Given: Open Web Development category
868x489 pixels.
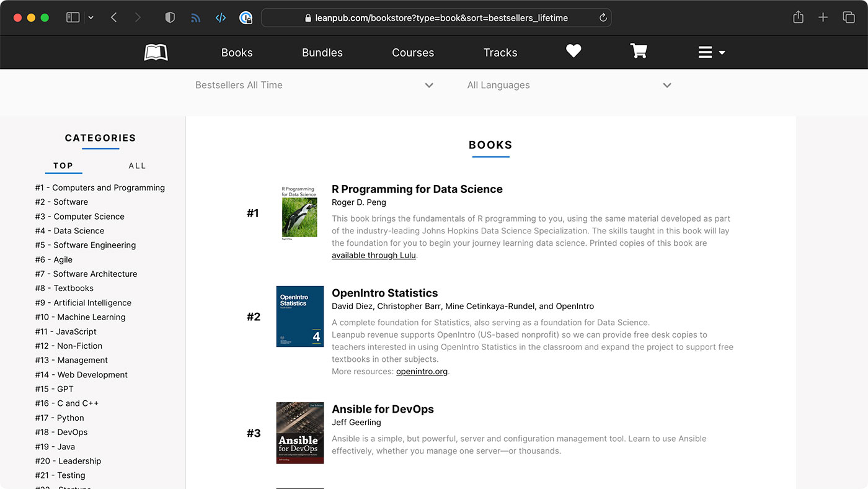Looking at the screenshot, I should 81,375.
